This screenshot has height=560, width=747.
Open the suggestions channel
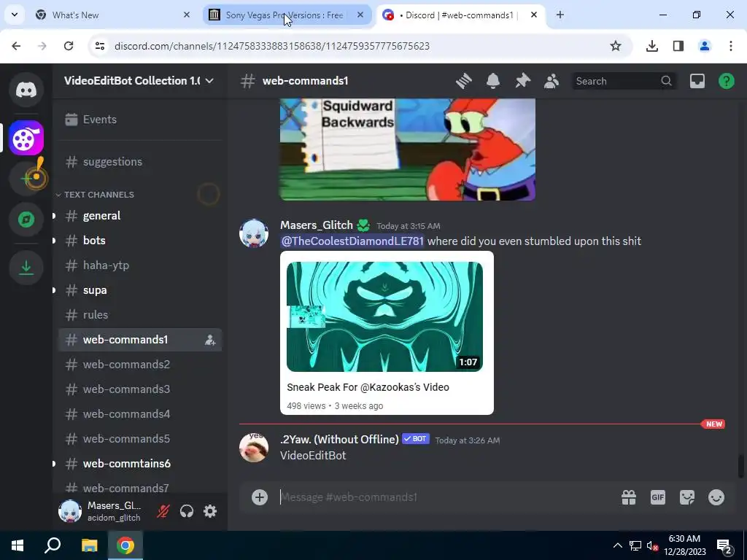(x=139, y=162)
